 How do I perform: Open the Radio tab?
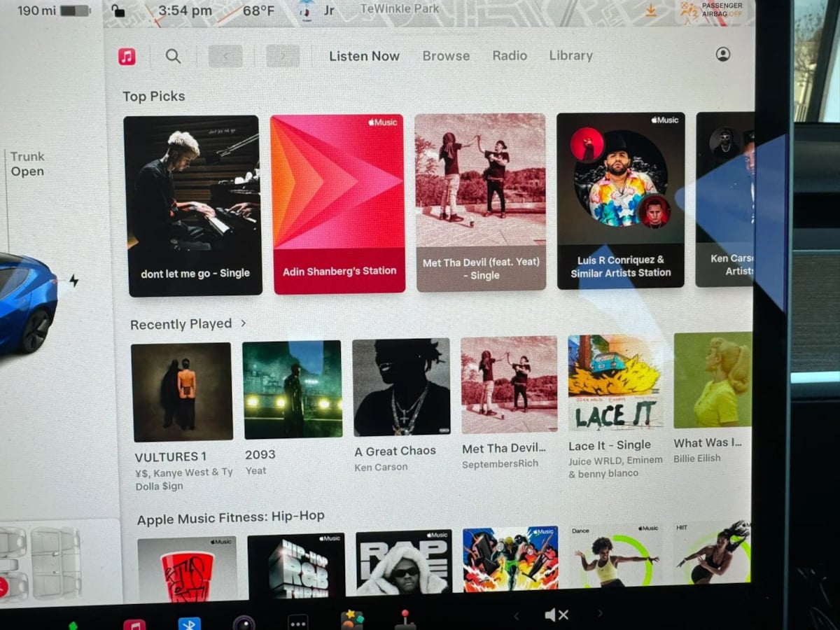pos(510,55)
